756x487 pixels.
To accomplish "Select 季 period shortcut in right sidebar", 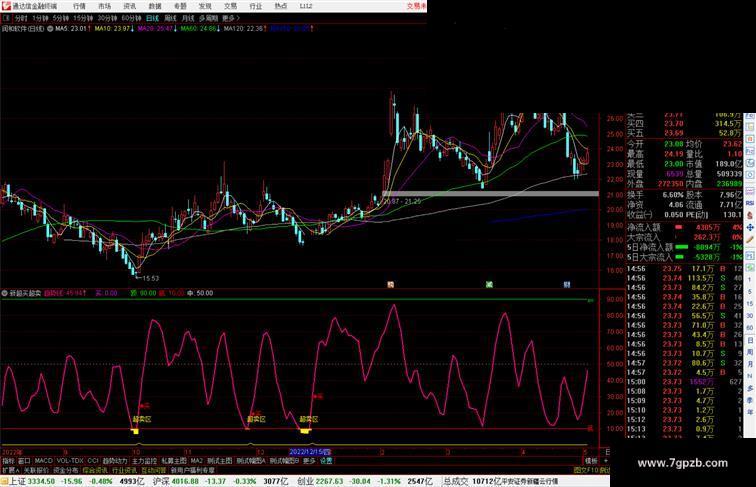I will pyautogui.click(x=750, y=400).
